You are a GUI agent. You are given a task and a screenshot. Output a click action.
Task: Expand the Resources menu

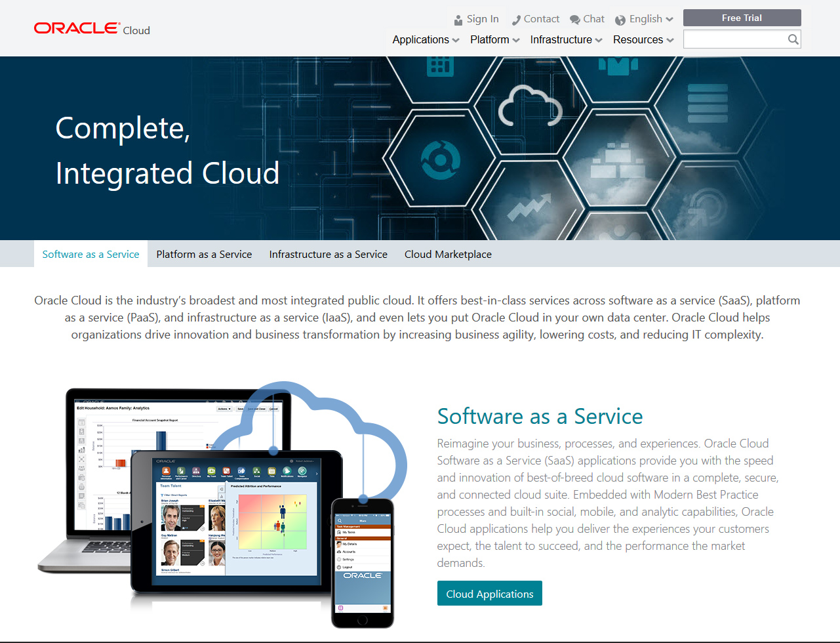(644, 39)
